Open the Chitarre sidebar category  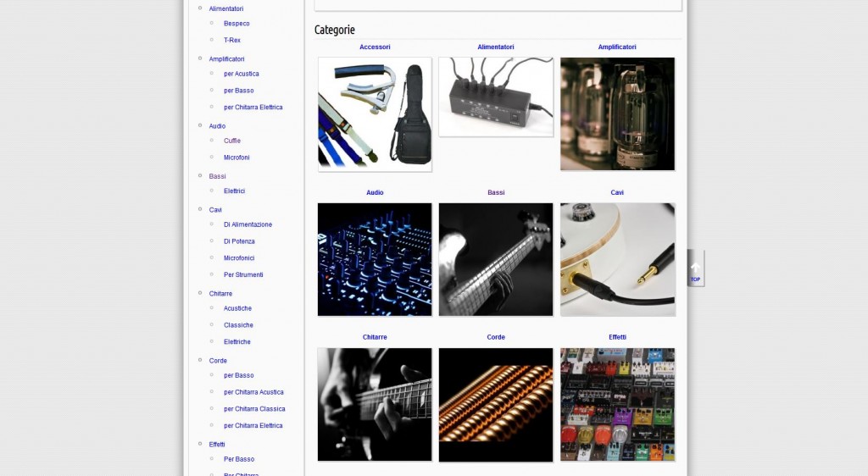point(220,294)
